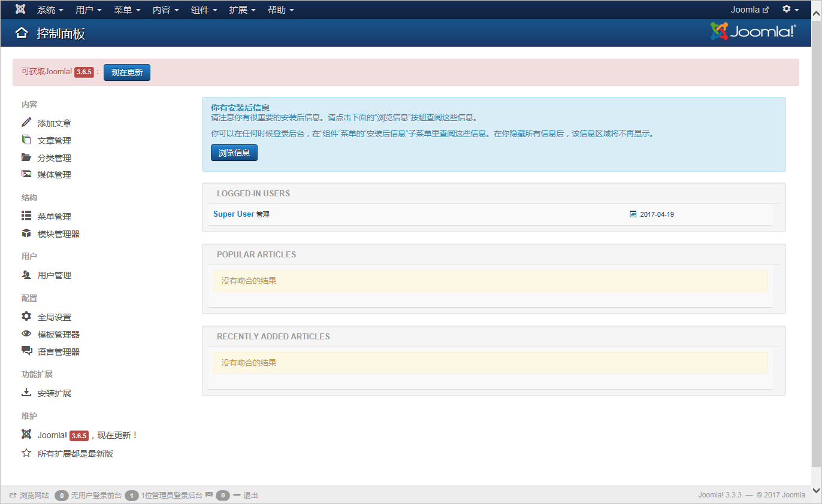Click the 3.6.5 badge in the update alert
The height and width of the screenshot is (504, 822).
(84, 72)
